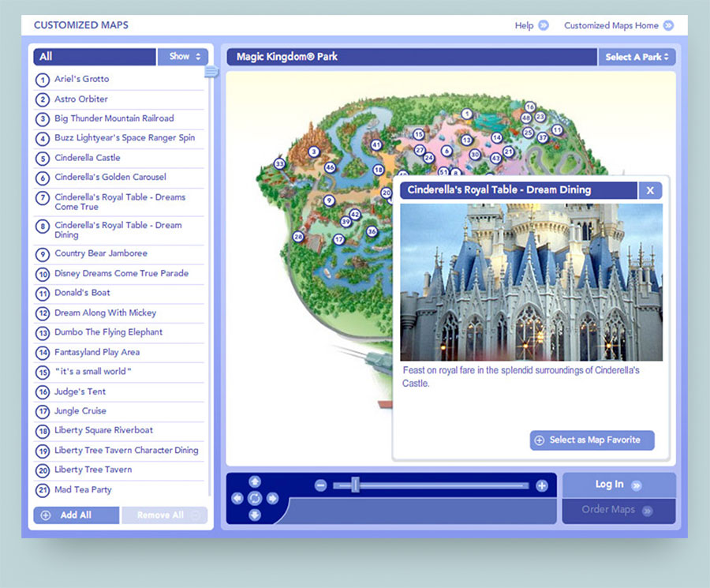Viewport: 710px width, 588px height.
Task: Open the Select A Park dropdown
Action: point(637,57)
